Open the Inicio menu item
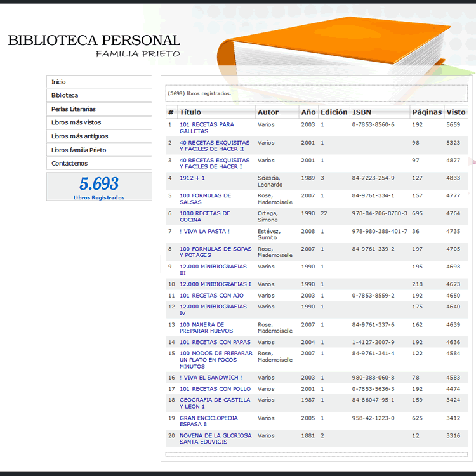The image size is (476, 476). click(x=59, y=82)
